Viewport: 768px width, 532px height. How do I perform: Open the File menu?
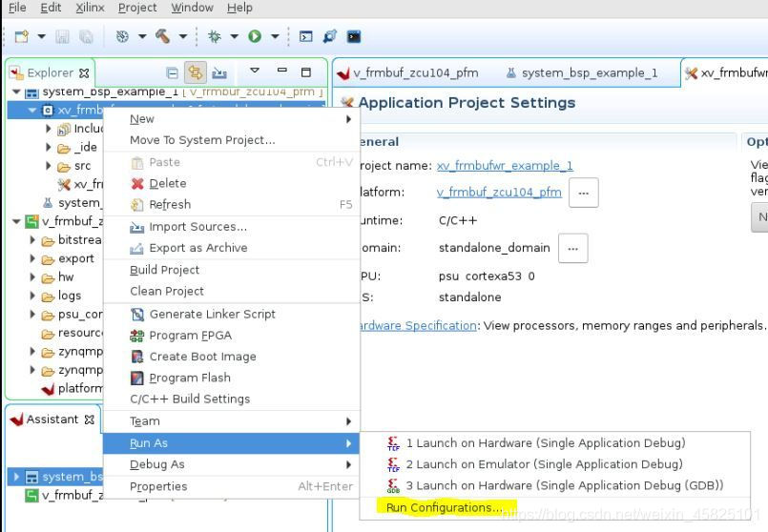point(17,8)
